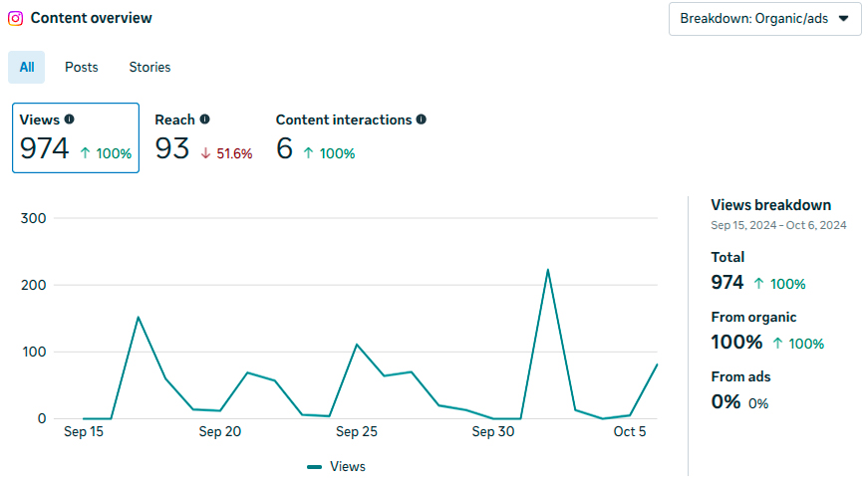Switch to the Posts tab

coord(82,67)
